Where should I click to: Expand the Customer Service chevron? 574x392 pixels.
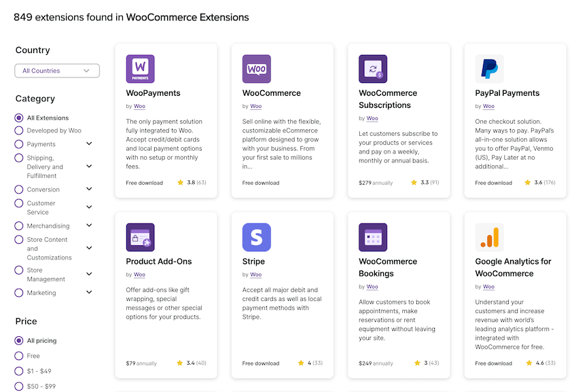click(x=89, y=207)
